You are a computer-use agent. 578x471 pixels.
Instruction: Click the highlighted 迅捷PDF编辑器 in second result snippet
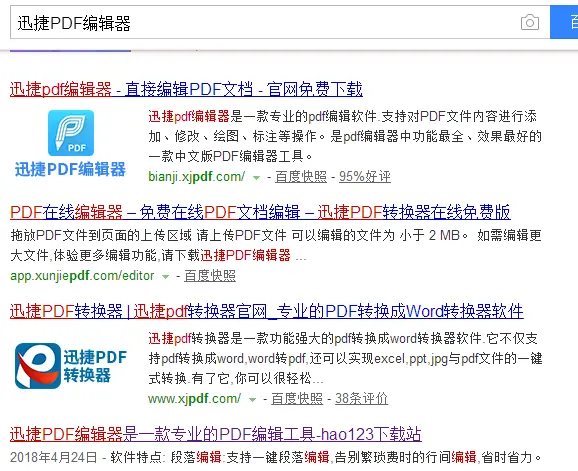(246, 255)
